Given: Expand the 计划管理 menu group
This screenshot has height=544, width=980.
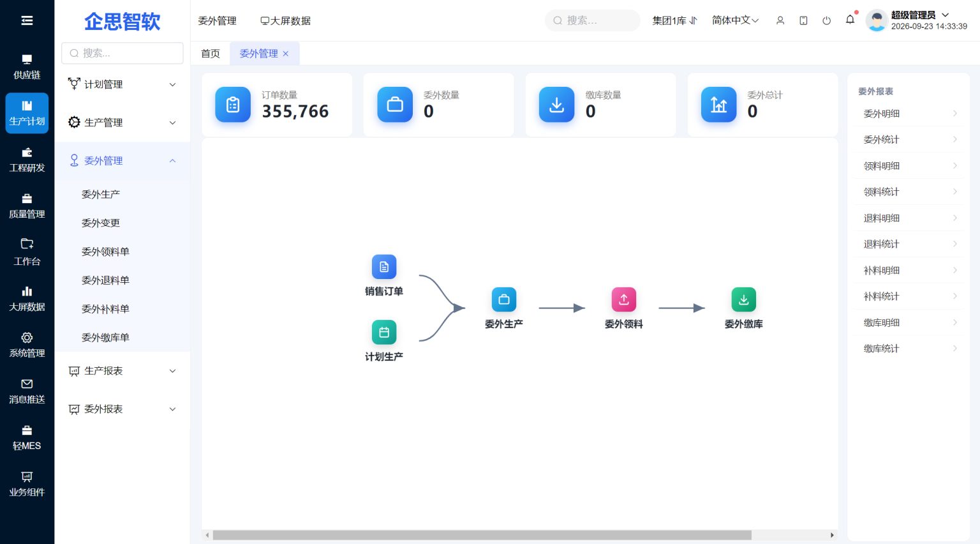Looking at the screenshot, I should click(x=122, y=84).
